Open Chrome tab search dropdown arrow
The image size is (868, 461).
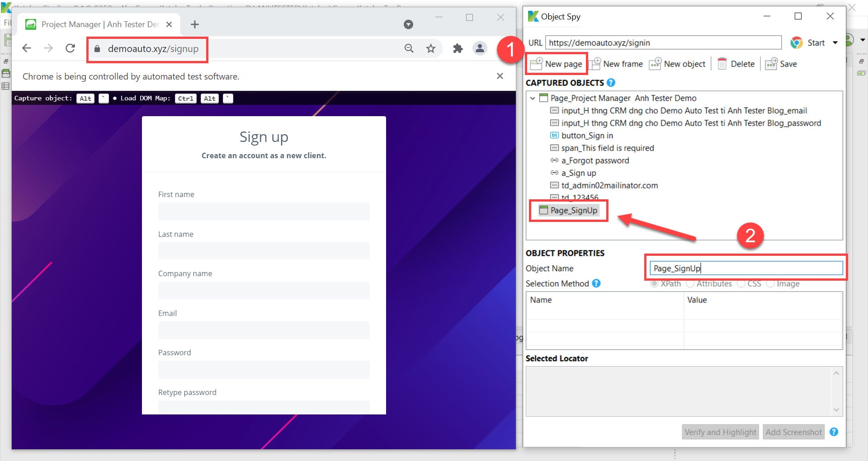pos(408,24)
